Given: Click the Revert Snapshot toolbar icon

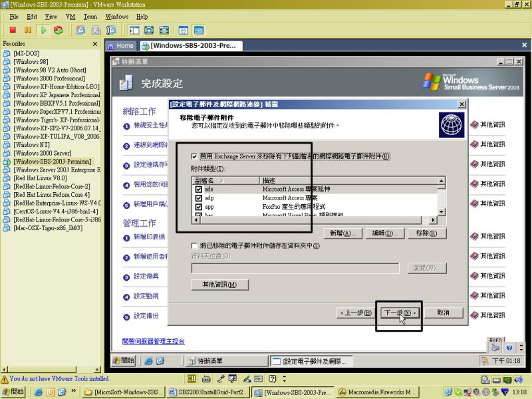Looking at the screenshot, I should point(96,30).
